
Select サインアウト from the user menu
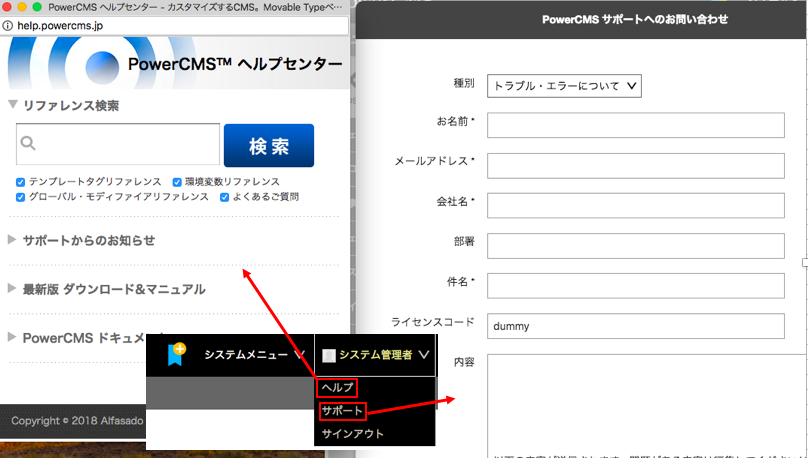pos(352,434)
